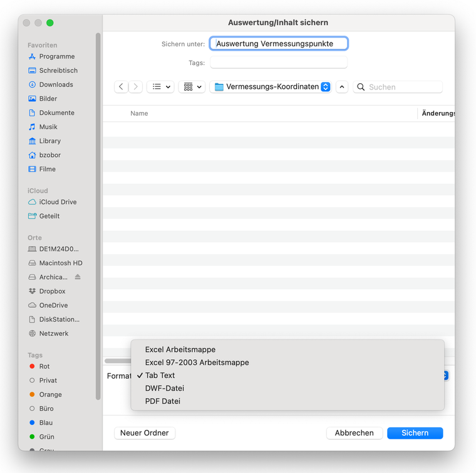Choose Excel Arbeitsmappe format
This screenshot has height=473, width=476.
(287, 350)
